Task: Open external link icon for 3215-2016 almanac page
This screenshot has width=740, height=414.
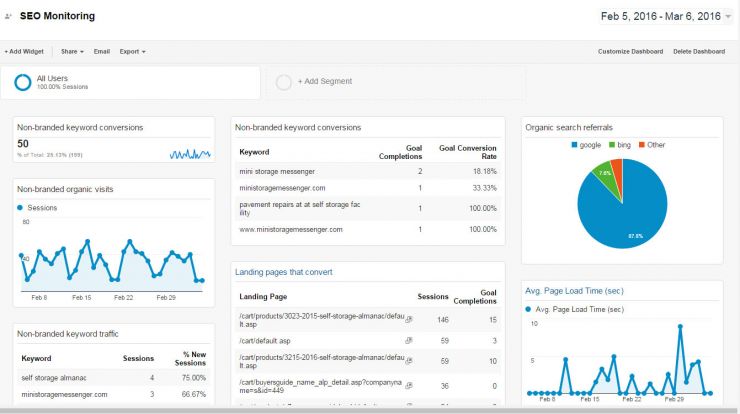Action: [409, 361]
